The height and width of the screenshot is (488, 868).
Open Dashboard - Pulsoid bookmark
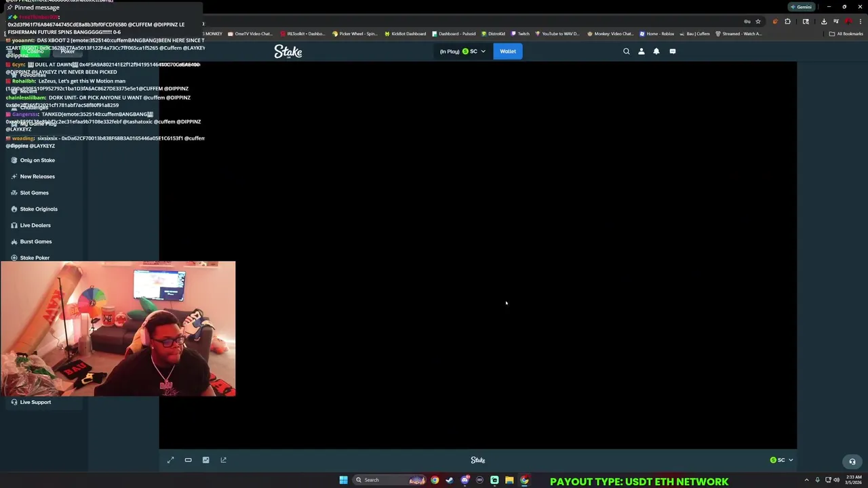coord(454,34)
